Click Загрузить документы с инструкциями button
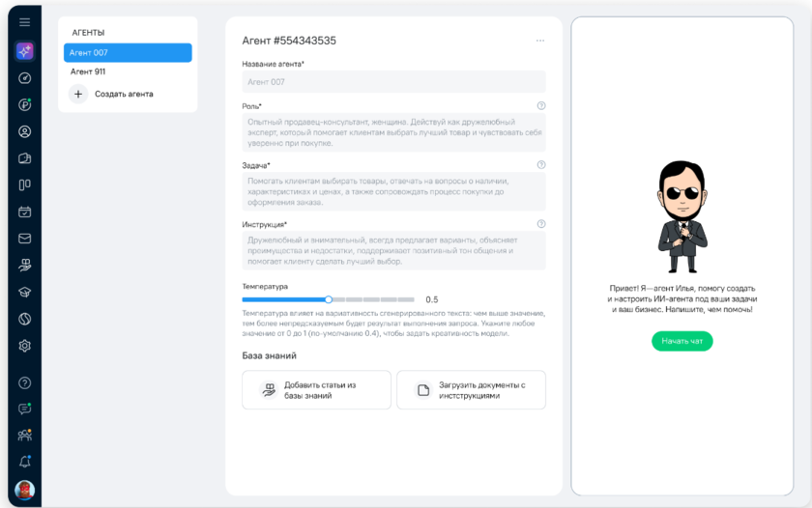The width and height of the screenshot is (812, 508). [471, 390]
